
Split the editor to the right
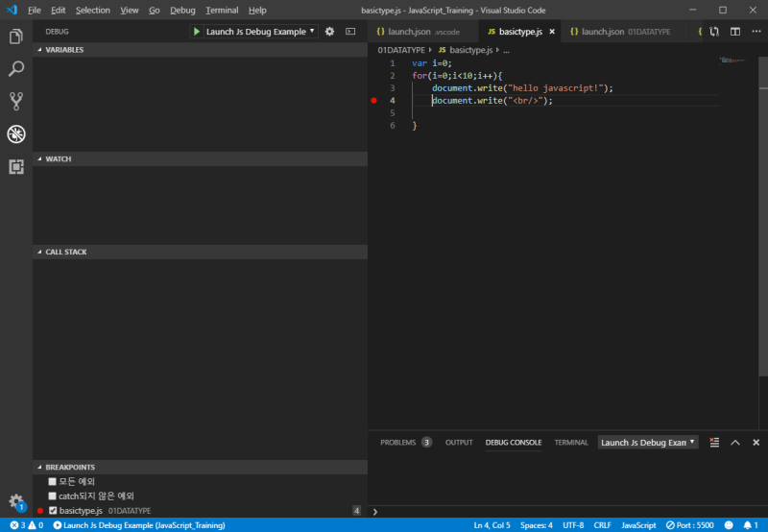click(735, 32)
